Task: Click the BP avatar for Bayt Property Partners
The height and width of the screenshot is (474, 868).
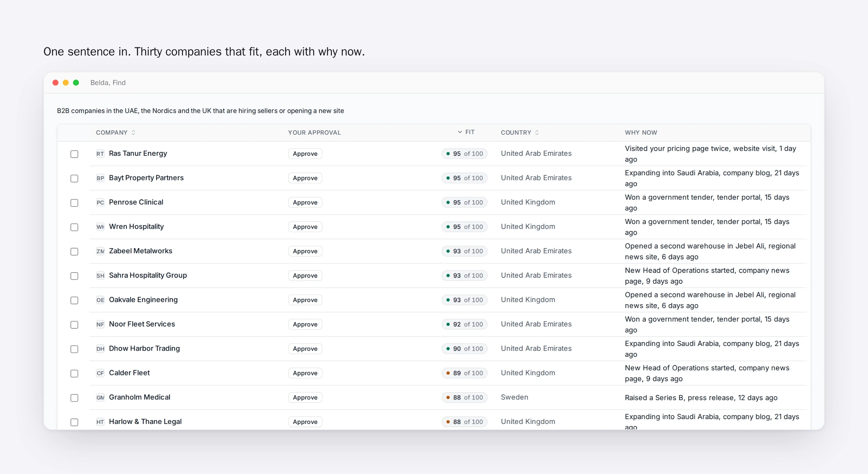Action: click(100, 178)
